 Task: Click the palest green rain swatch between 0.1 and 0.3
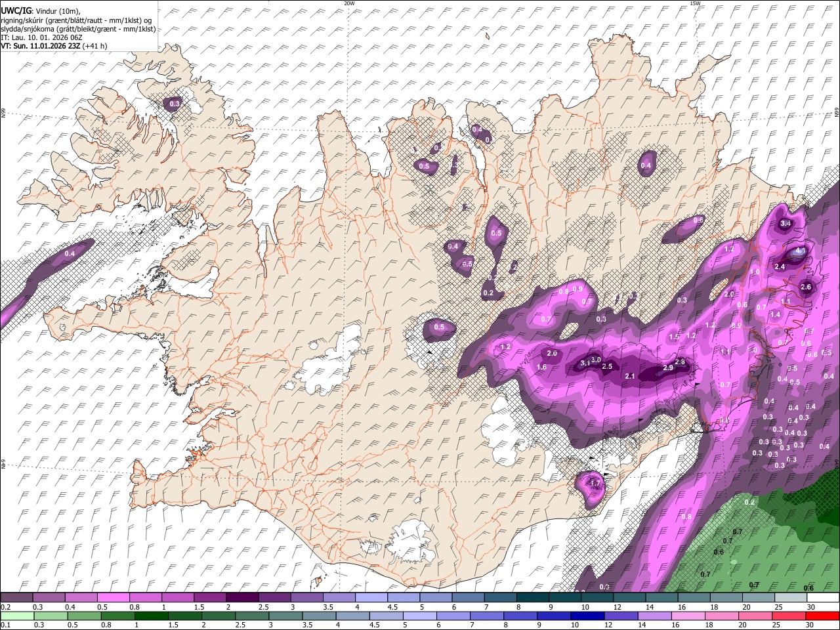[x=17, y=616]
